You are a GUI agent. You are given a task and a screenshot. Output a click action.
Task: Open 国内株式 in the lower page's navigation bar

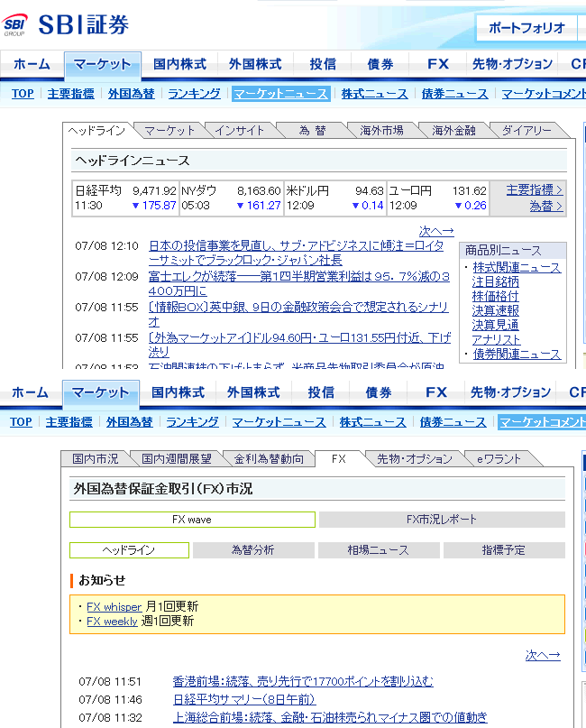click(178, 392)
